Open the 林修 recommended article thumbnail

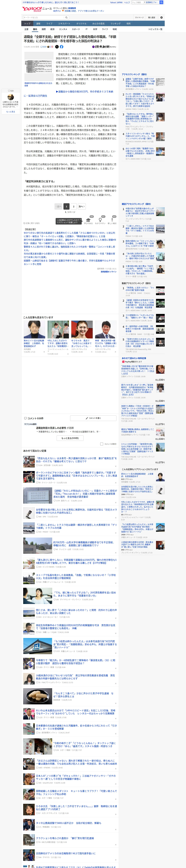pyautogui.click(x=106, y=330)
